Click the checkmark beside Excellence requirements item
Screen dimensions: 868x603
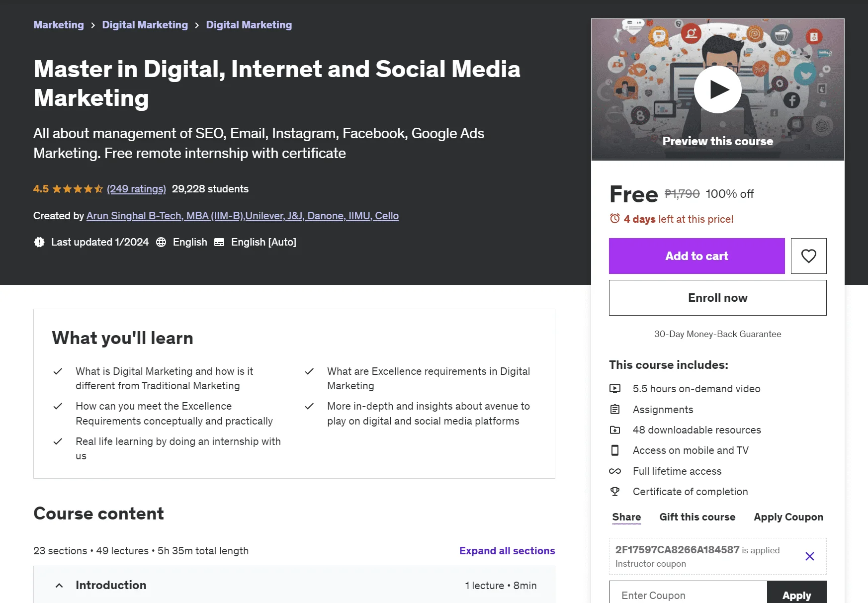(309, 371)
